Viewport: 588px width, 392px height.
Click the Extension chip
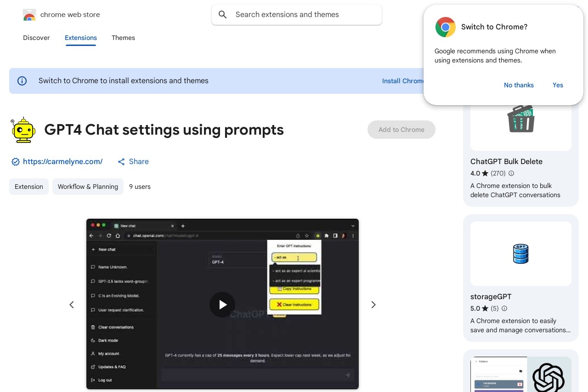coord(29,187)
